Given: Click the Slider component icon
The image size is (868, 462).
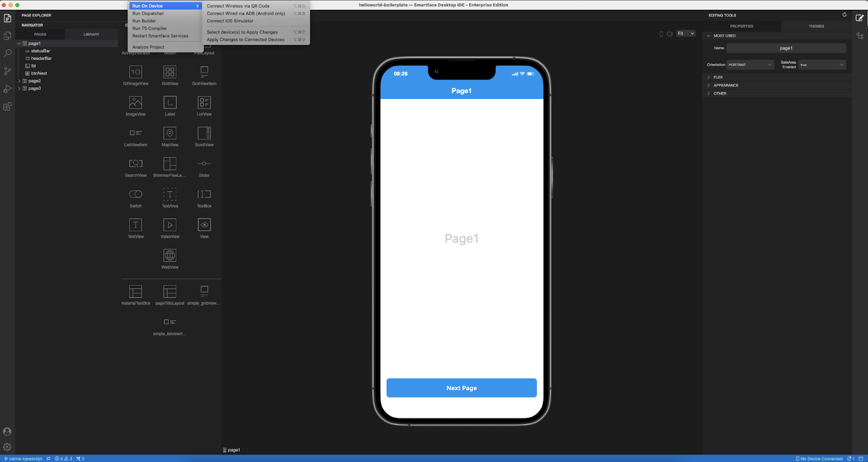Looking at the screenshot, I should click(x=204, y=163).
